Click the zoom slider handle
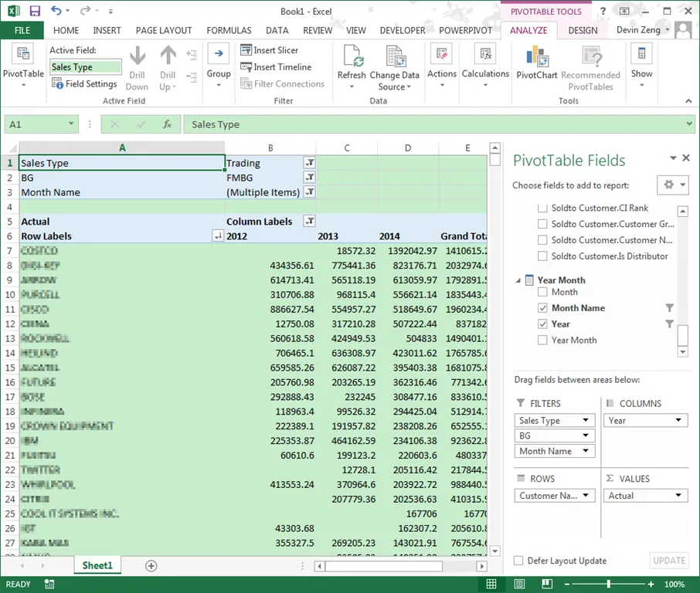700x593 pixels. (608, 584)
